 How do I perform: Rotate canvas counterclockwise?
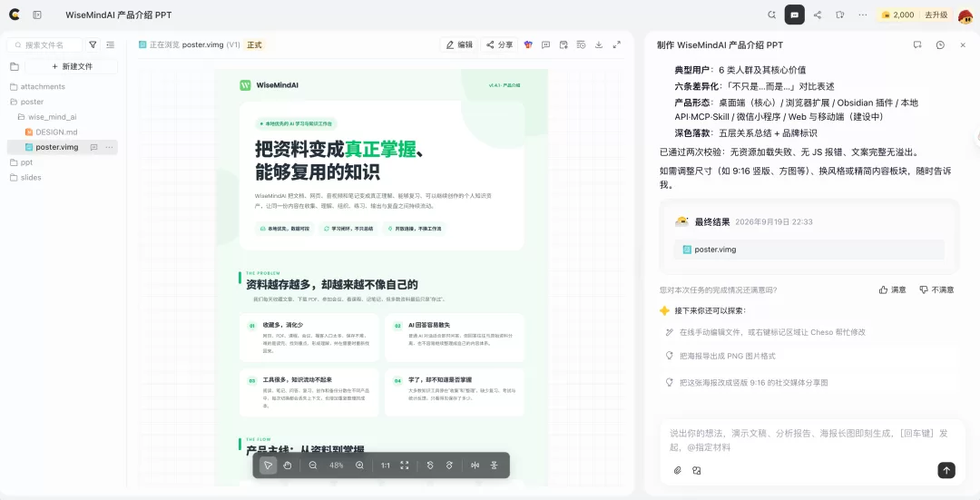430,465
